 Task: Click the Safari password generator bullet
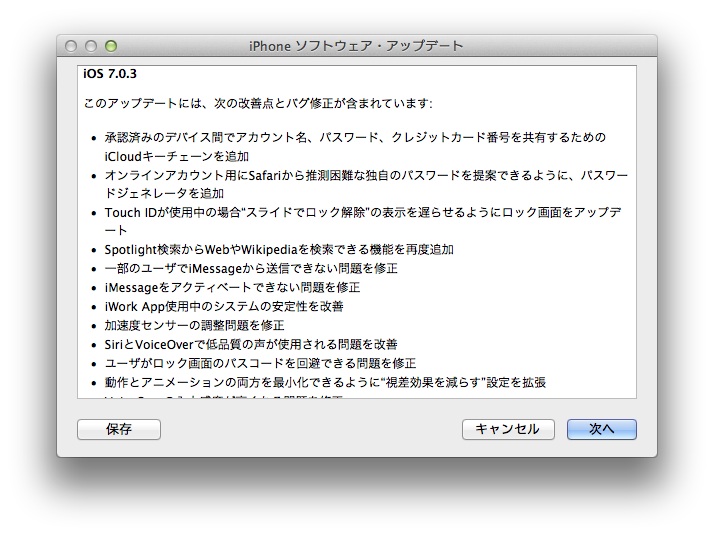click(366, 184)
